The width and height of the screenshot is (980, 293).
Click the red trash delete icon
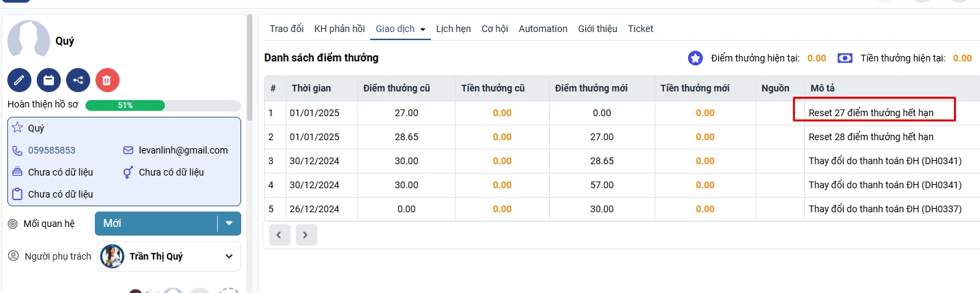tap(108, 80)
